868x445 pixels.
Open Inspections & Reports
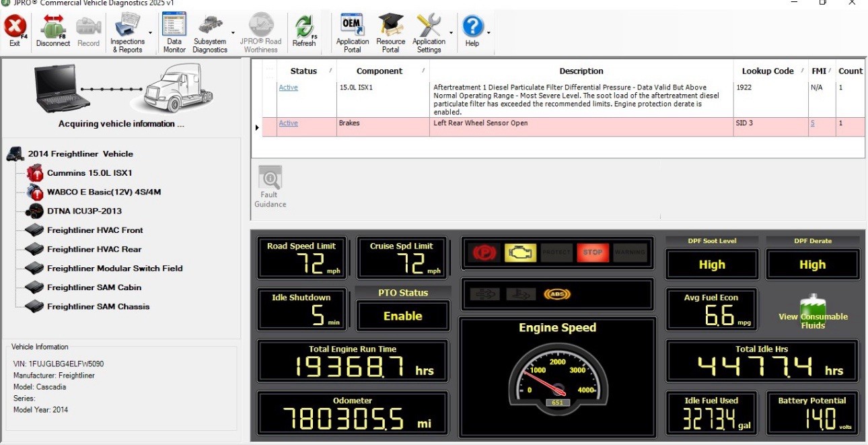(127, 32)
